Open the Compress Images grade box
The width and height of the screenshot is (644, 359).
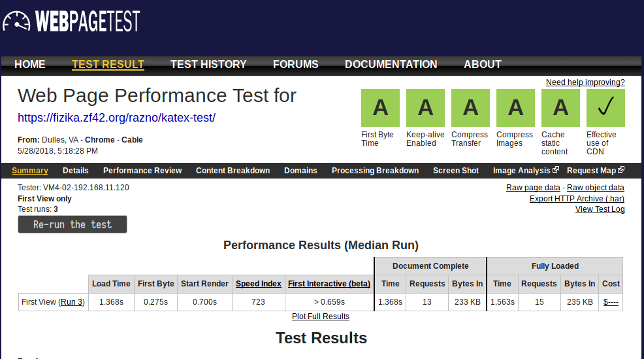(515, 108)
